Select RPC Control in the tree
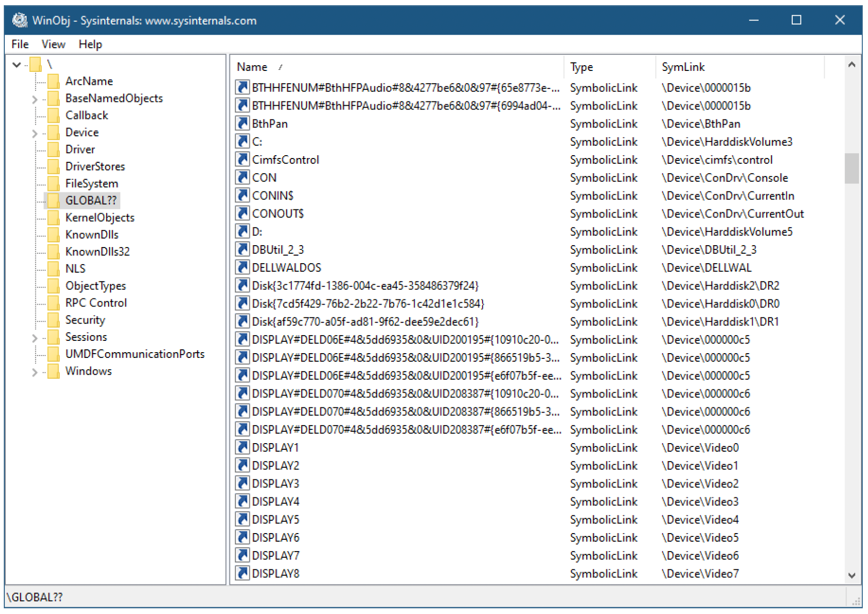Screen dimensions: 868x614 tap(96, 303)
